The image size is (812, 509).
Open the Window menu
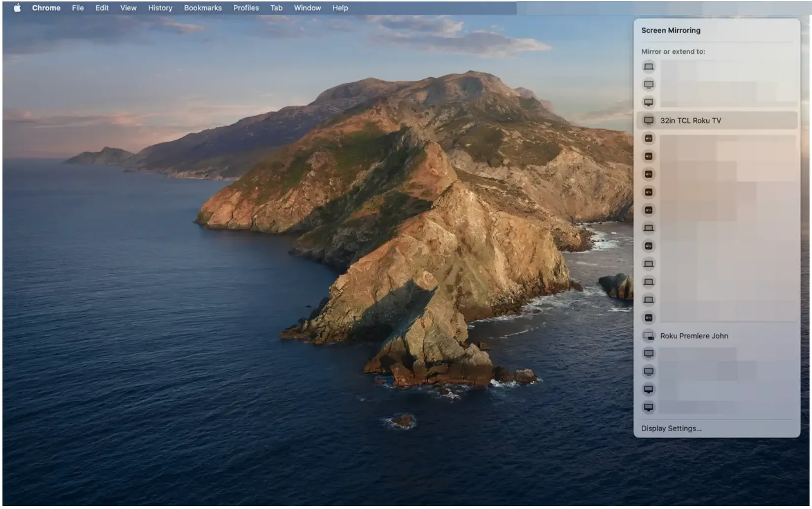click(x=308, y=8)
